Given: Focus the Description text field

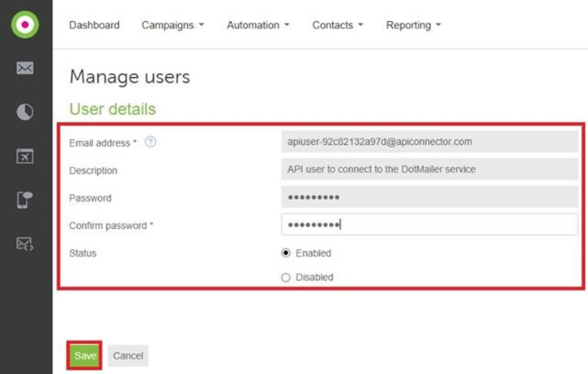Looking at the screenshot, I should tap(428, 170).
